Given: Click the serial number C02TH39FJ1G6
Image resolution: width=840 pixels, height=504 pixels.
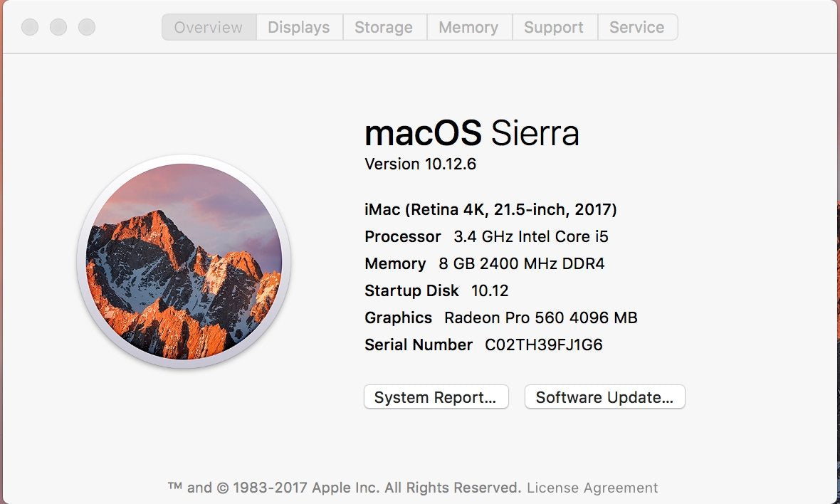Looking at the screenshot, I should 544,345.
